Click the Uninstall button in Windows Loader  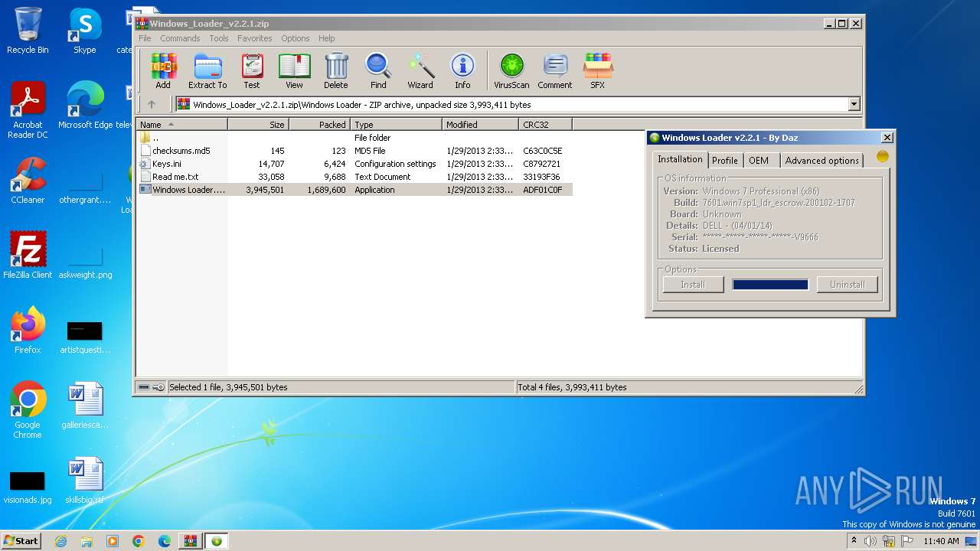[x=847, y=284]
